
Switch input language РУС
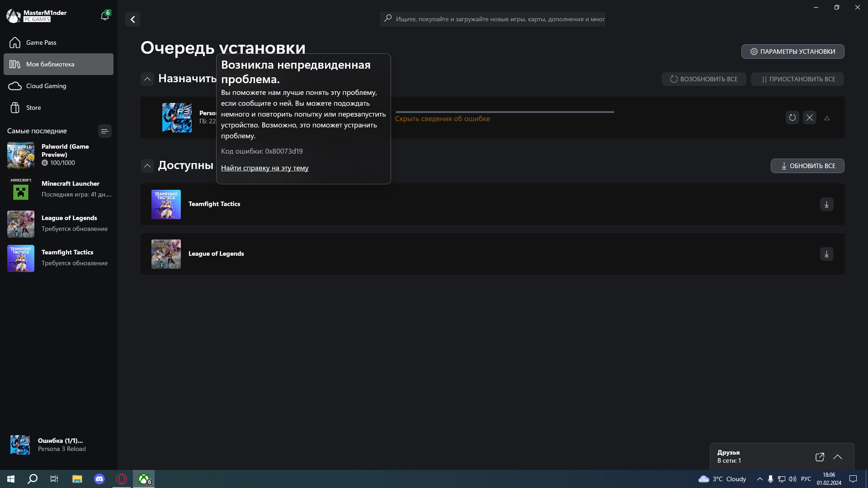click(806, 479)
